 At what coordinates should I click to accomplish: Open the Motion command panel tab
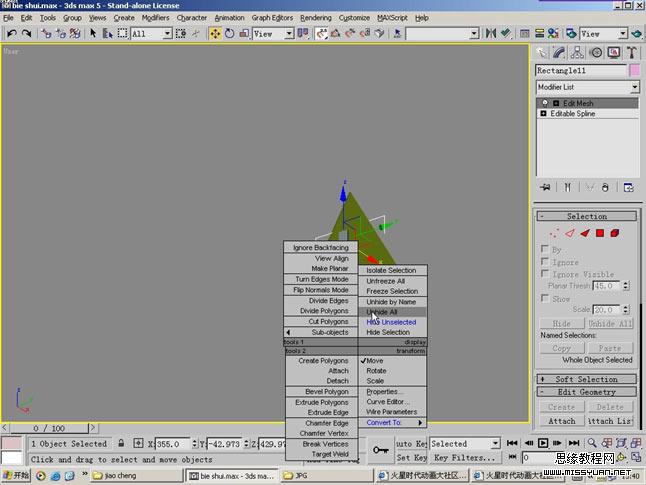tap(596, 52)
